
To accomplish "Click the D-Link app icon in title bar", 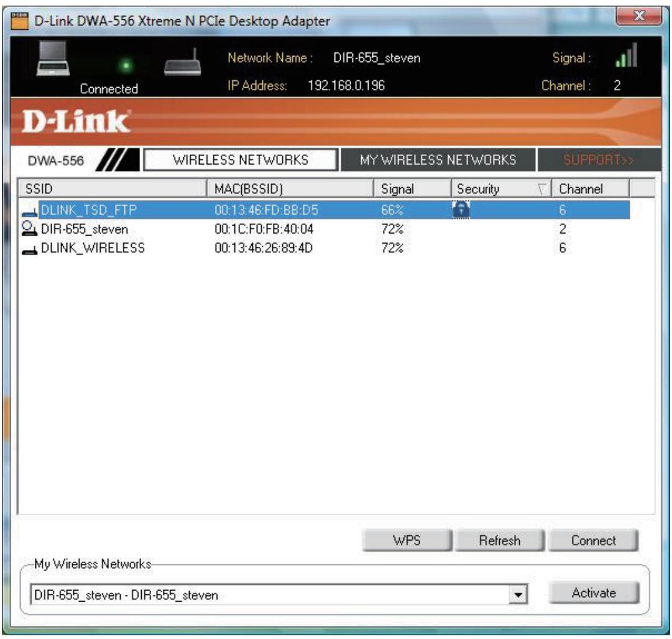I will [x=20, y=21].
